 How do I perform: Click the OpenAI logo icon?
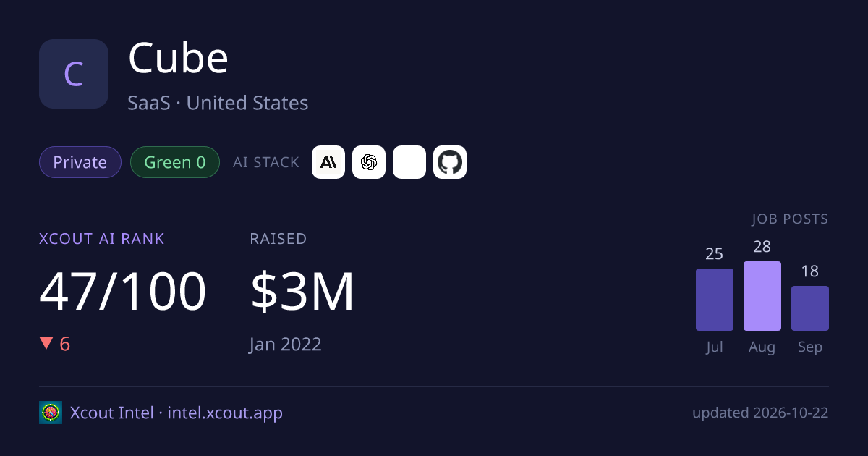click(369, 162)
